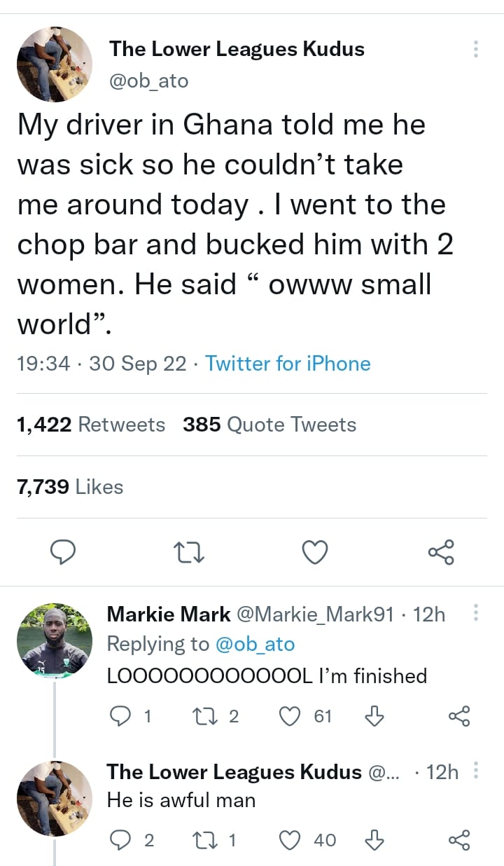This screenshot has width=504, height=866.
Task: Like Markie Mark's reply
Action: point(290,715)
